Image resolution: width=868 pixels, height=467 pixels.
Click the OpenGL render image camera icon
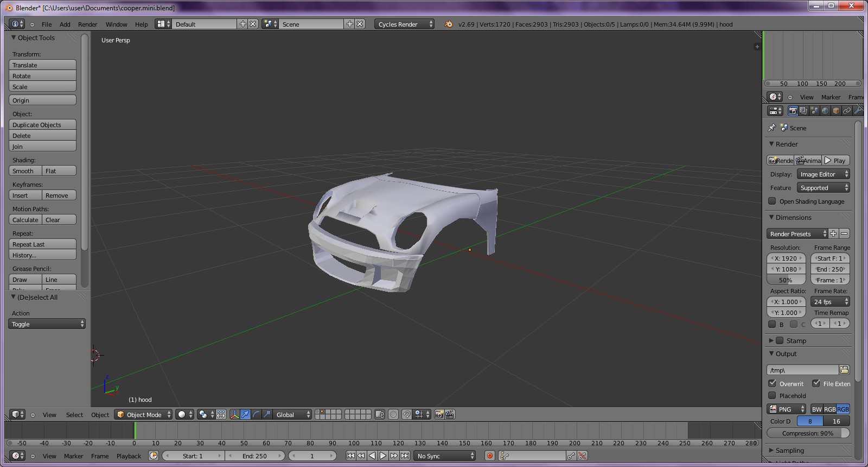439,414
